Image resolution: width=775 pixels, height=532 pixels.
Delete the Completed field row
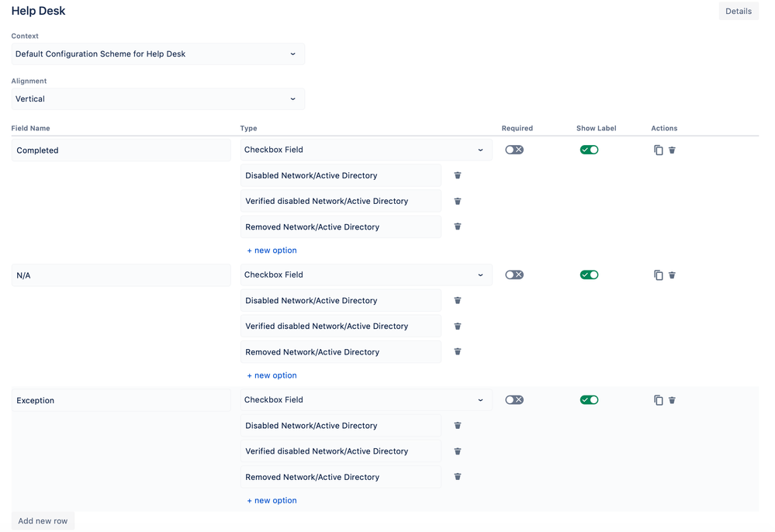(x=672, y=149)
